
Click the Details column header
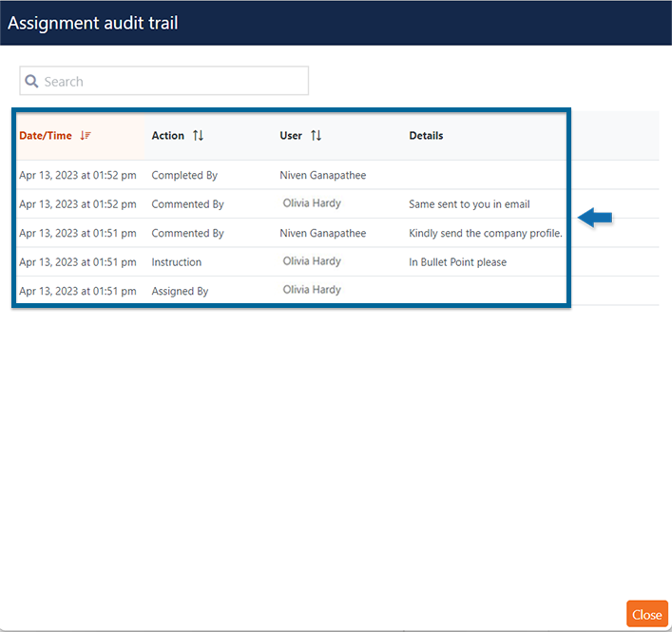point(426,136)
